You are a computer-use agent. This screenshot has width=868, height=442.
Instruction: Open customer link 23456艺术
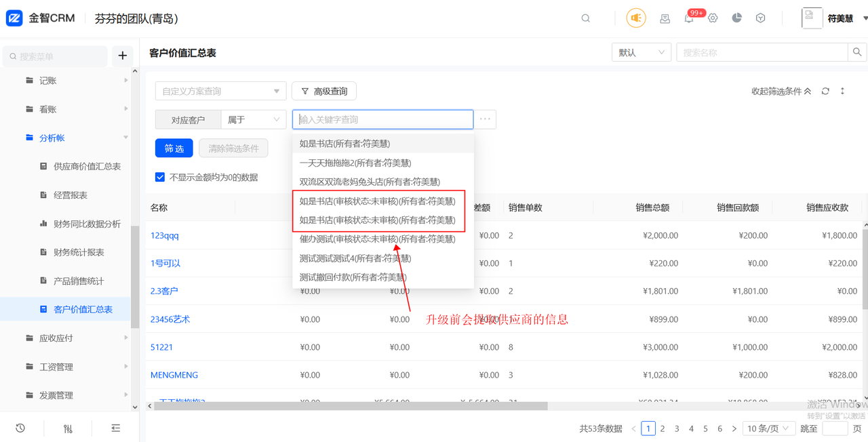[x=170, y=319]
